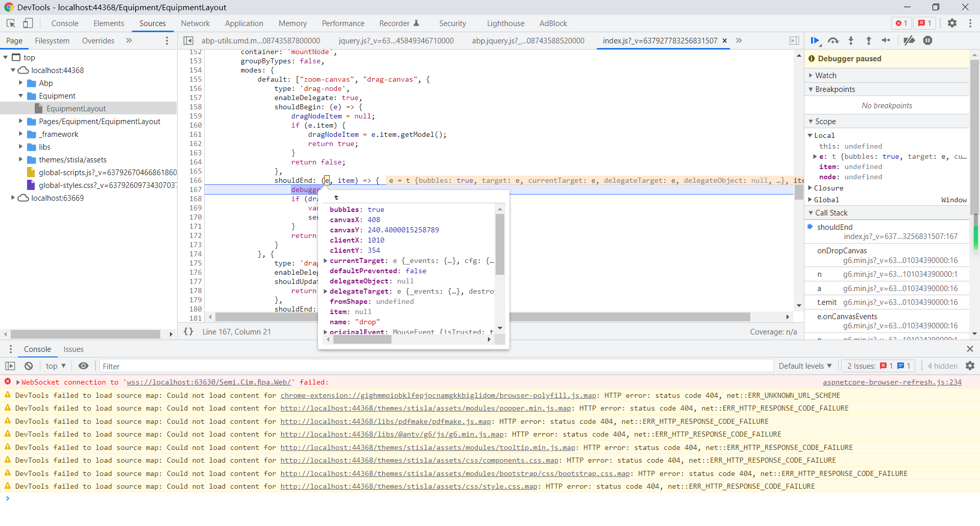Viewport: 980px width, 526px height.
Task: Click the inspect element picker icon
Action: 10,23
